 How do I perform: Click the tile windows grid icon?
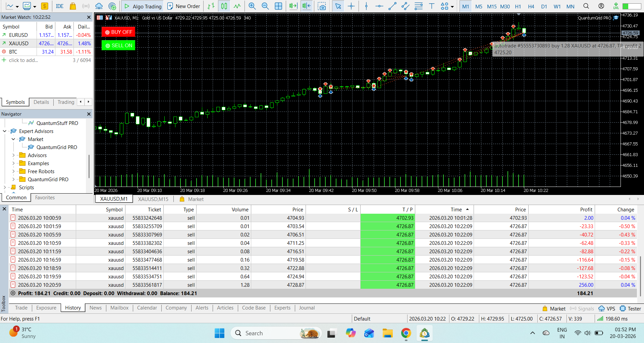pos(278,6)
